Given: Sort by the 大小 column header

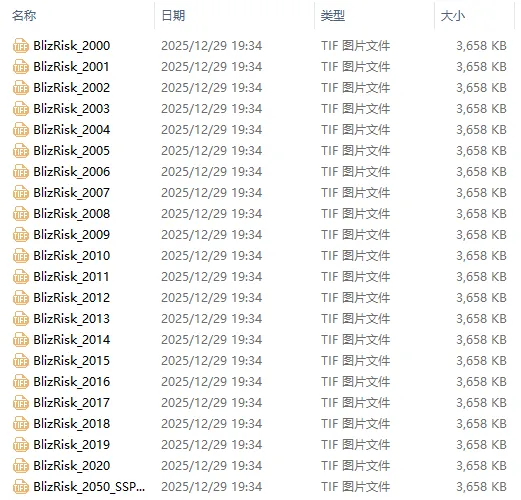Looking at the screenshot, I should pos(453,16).
